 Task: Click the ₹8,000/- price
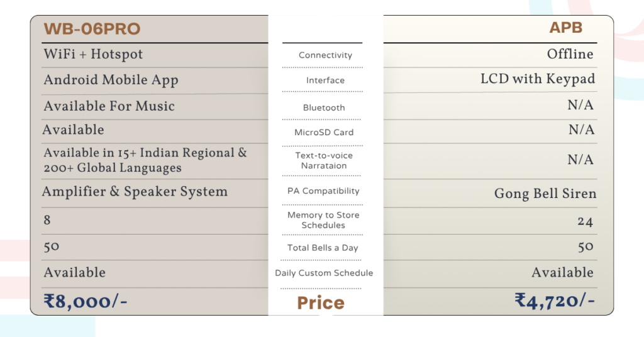(86, 302)
